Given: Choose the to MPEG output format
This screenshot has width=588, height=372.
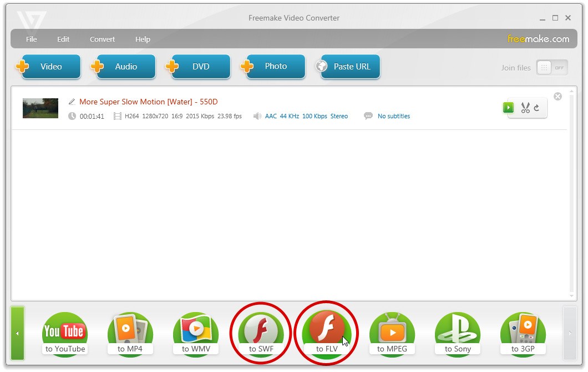Looking at the screenshot, I should [392, 334].
